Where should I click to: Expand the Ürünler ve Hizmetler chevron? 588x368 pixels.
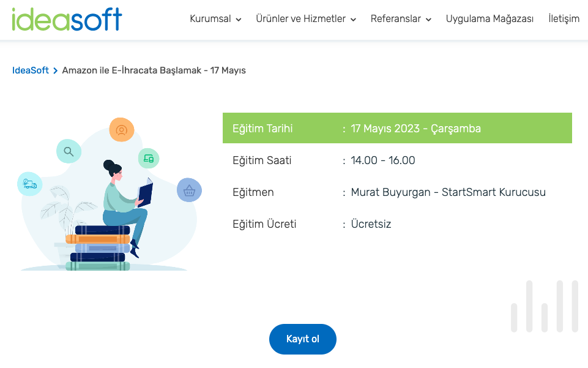click(x=353, y=20)
